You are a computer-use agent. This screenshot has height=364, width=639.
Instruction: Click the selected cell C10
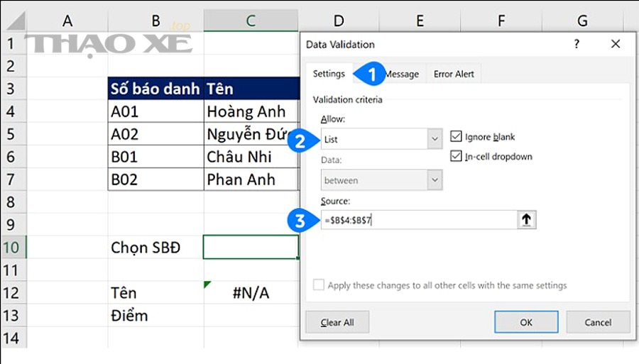tap(251, 247)
